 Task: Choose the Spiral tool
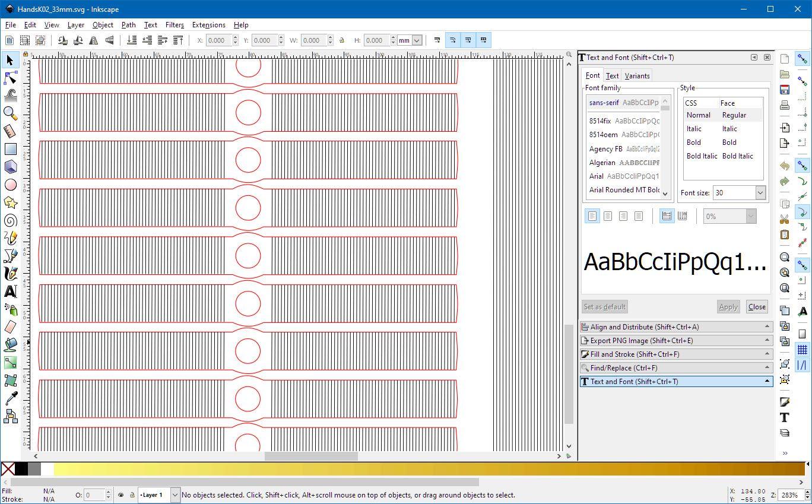coord(10,221)
